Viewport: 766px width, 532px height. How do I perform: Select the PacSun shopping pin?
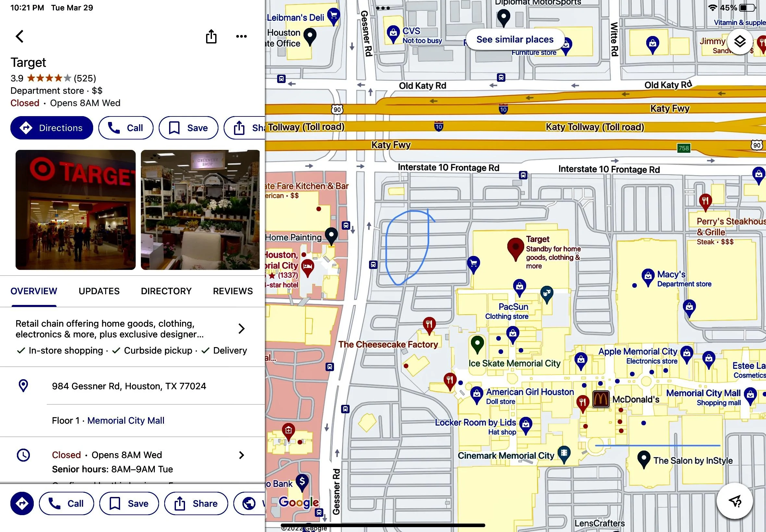[520, 288]
